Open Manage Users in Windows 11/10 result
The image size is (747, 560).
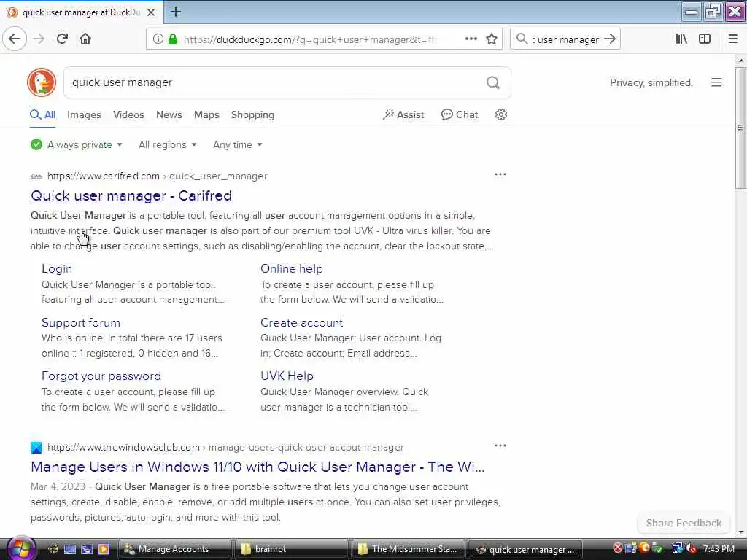pos(258,467)
